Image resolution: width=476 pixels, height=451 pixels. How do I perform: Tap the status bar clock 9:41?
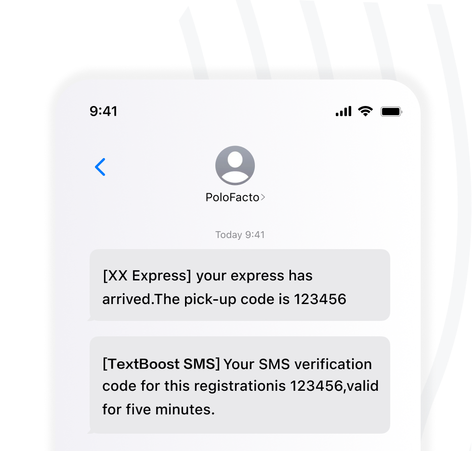[104, 111]
